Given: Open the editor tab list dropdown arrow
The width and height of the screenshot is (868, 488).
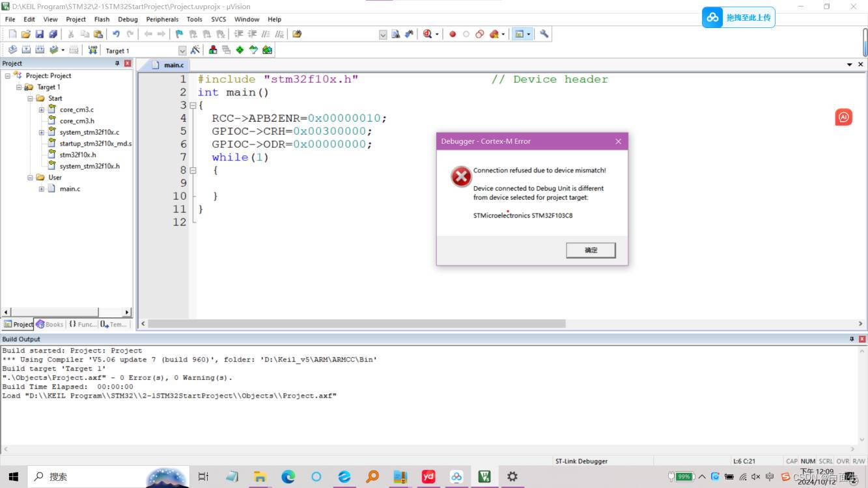Looking at the screenshot, I should (x=850, y=64).
